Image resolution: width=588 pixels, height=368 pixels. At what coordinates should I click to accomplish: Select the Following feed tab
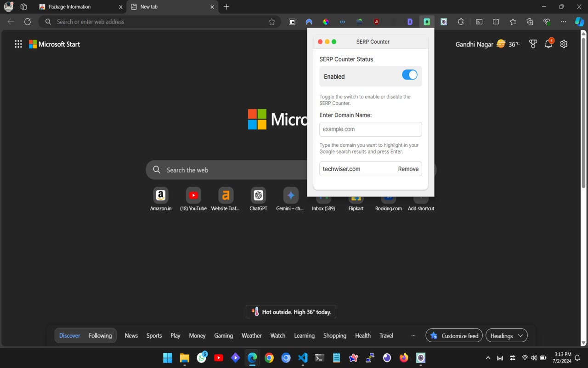100,335
